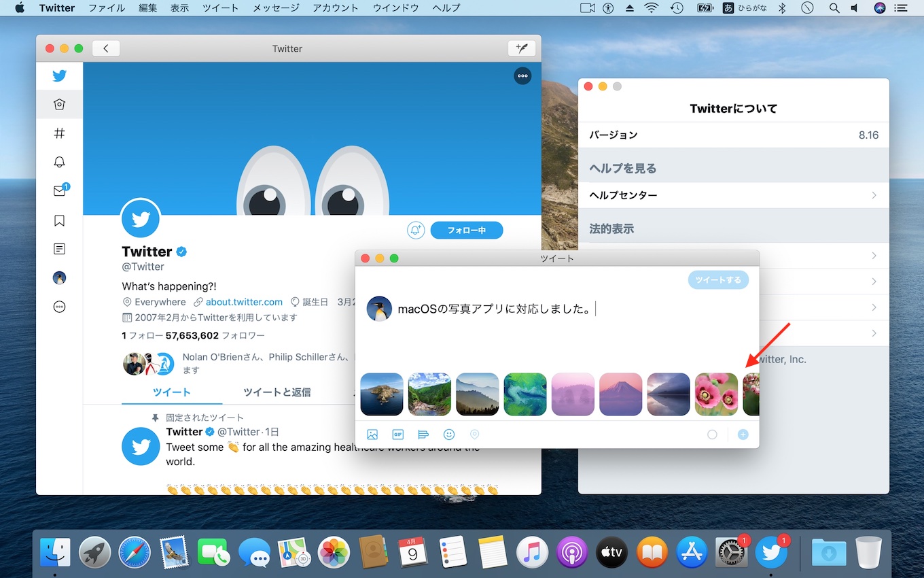Open Messages envelope in sidebar

(60, 191)
